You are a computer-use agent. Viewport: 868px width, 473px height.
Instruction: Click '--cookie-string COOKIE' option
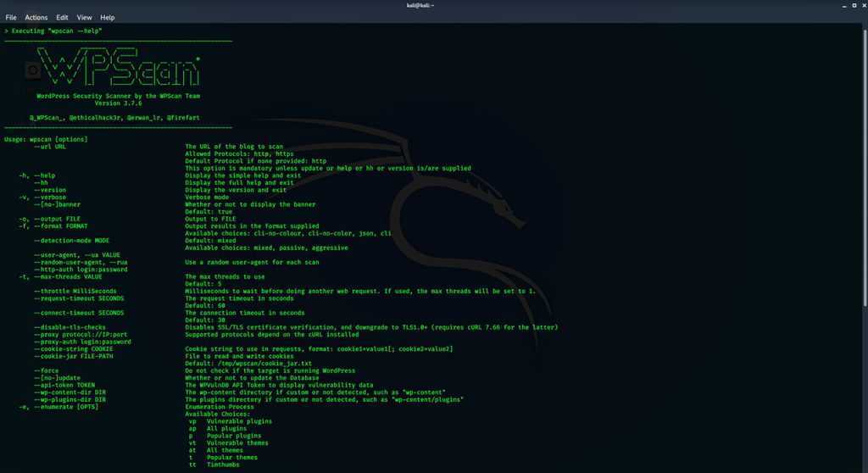74,348
